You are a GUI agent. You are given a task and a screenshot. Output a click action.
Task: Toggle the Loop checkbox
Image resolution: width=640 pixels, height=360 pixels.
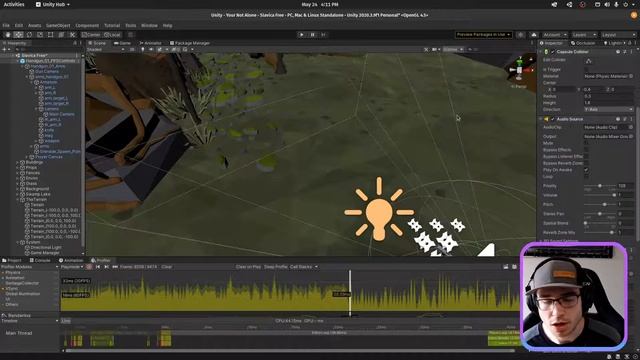coord(587,177)
